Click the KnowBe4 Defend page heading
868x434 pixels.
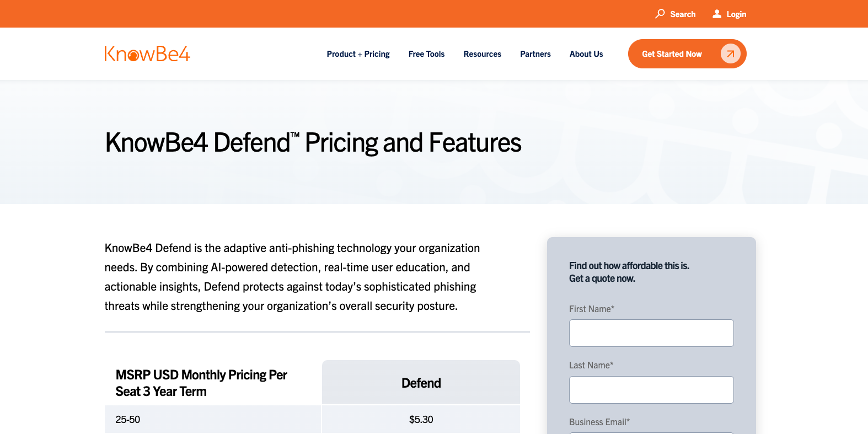click(313, 142)
